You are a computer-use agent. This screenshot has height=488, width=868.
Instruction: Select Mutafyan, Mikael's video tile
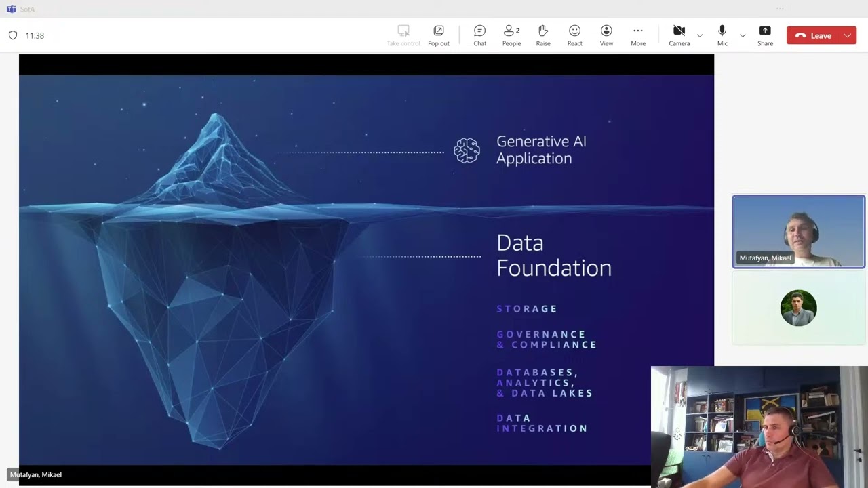pos(798,232)
